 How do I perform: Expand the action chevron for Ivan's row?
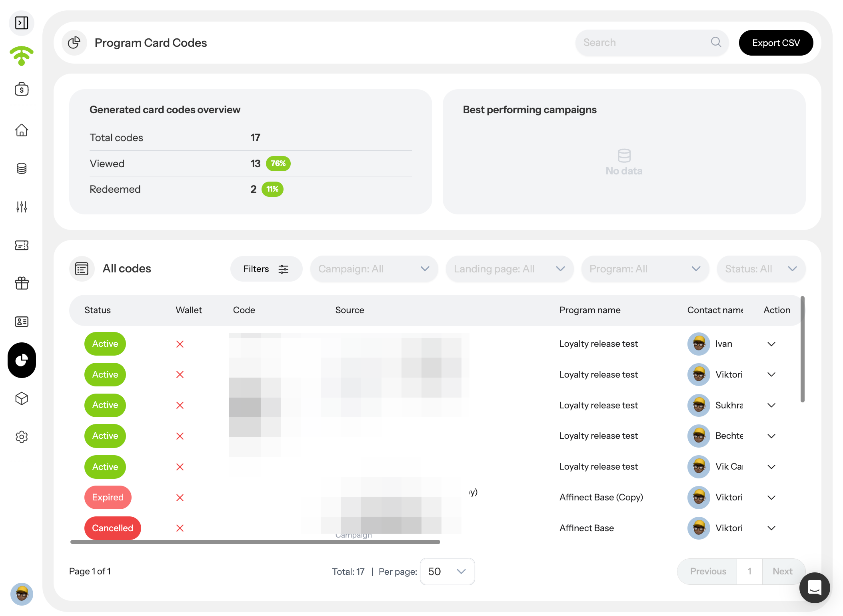click(771, 344)
